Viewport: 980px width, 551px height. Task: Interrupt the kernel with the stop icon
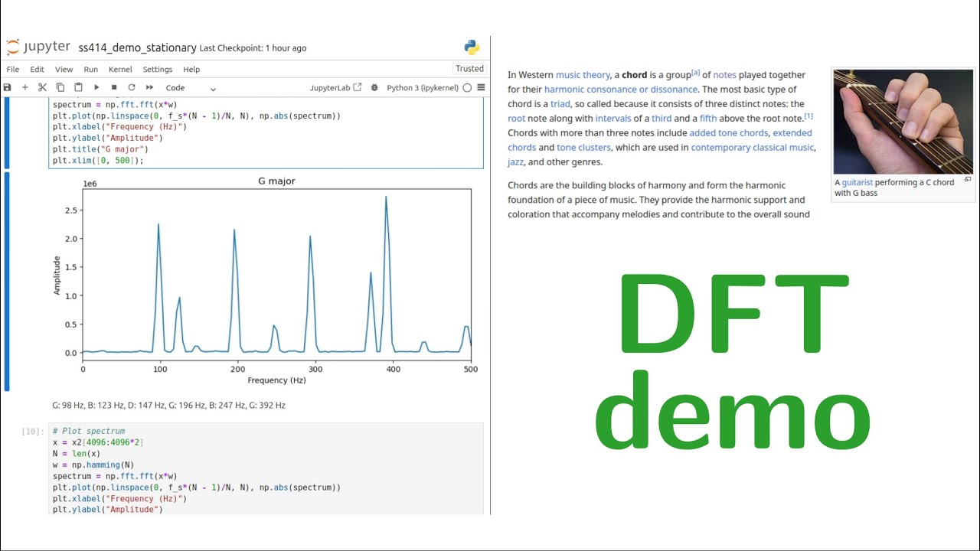pyautogui.click(x=114, y=88)
